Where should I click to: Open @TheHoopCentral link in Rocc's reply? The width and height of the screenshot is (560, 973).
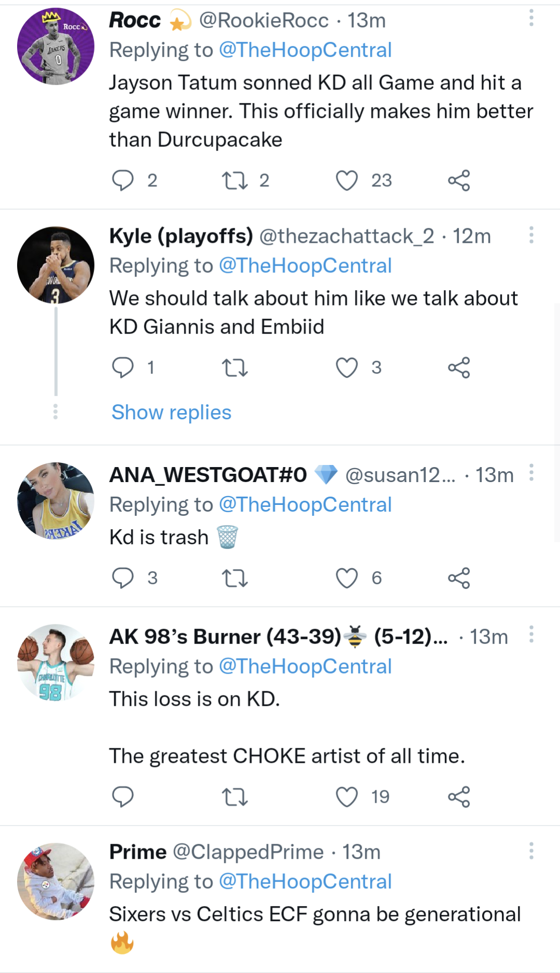305,50
